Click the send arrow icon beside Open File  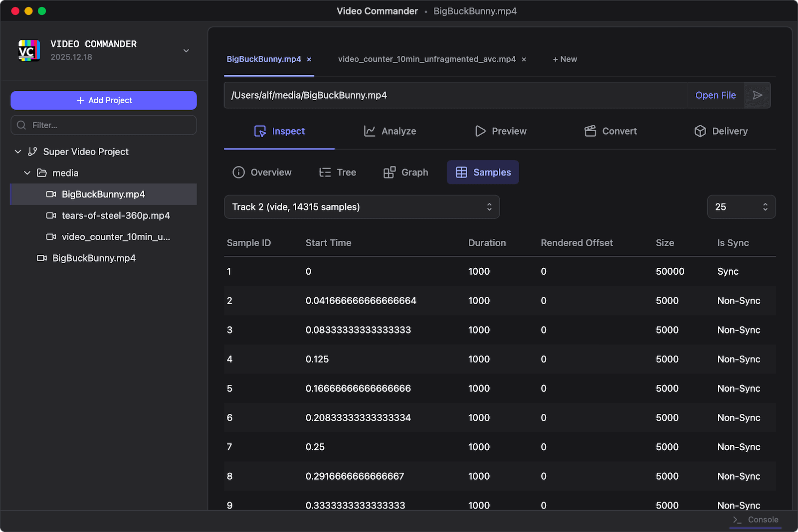pyautogui.click(x=757, y=95)
